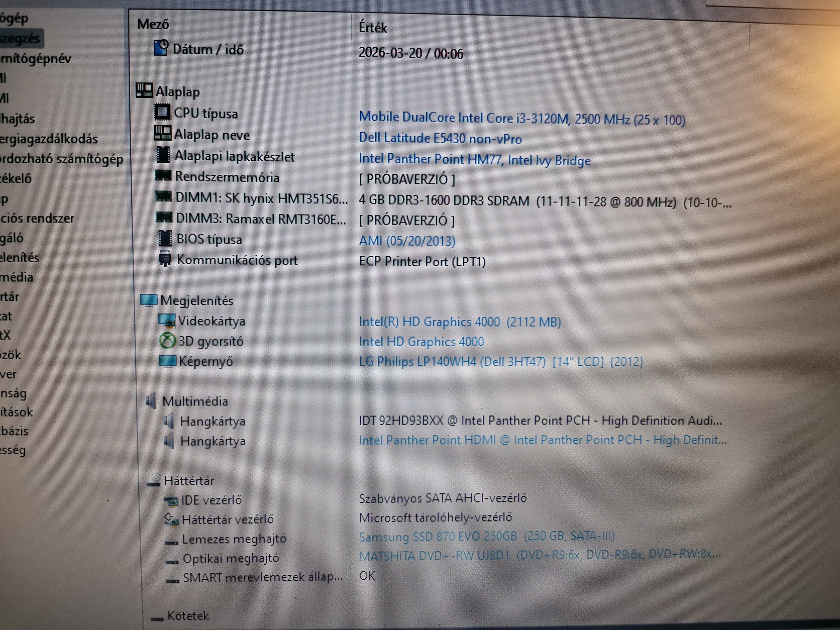Click the PRÓBAVERZIÓ value on the DIMM3 Ramaxel row
Viewport: 840px width, 630px height.
point(407,220)
